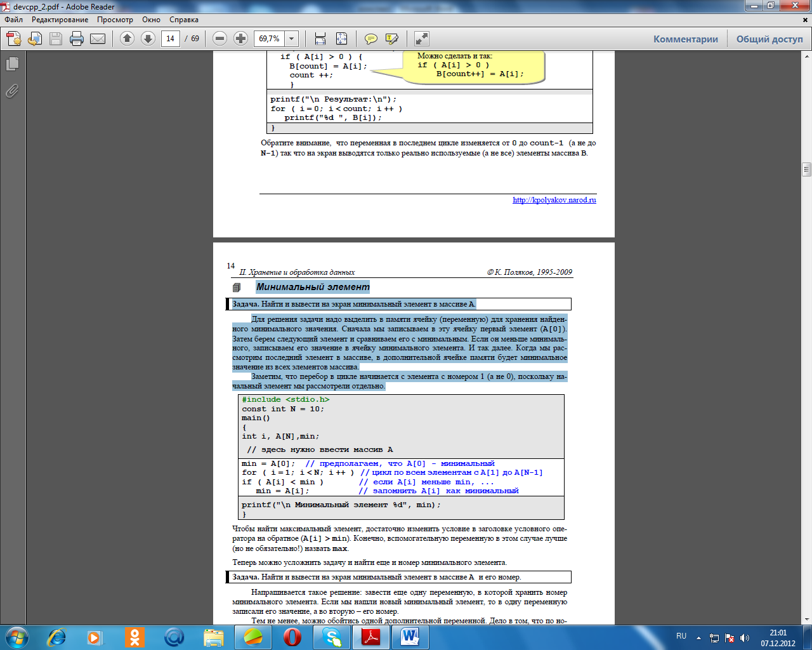Open the Справка menu
The width and height of the screenshot is (812, 650).
[184, 20]
